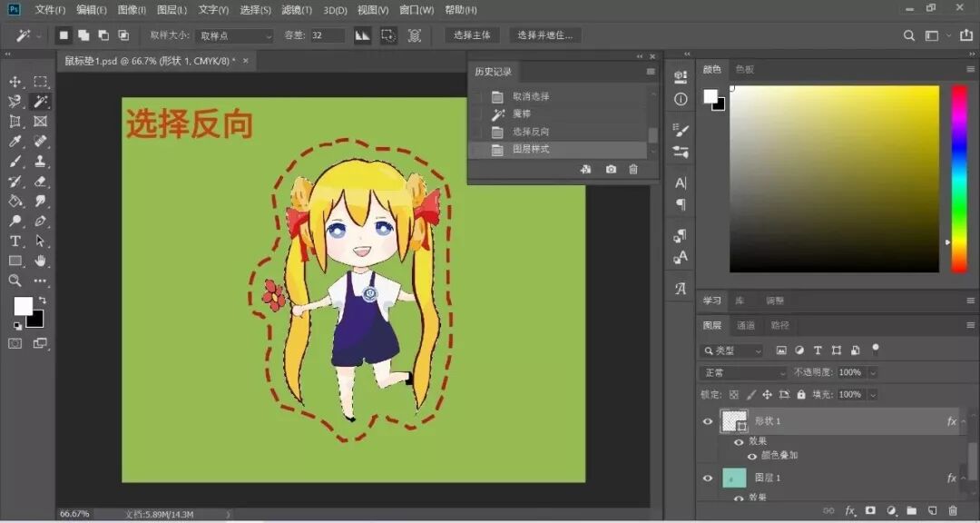Select the Pen tool
The height and width of the screenshot is (523, 980).
point(41,221)
